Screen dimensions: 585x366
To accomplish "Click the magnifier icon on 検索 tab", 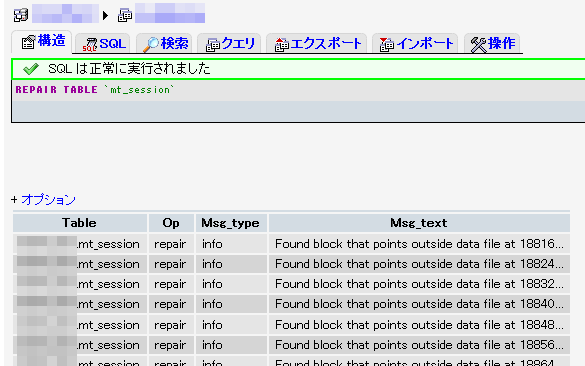I will coord(151,44).
